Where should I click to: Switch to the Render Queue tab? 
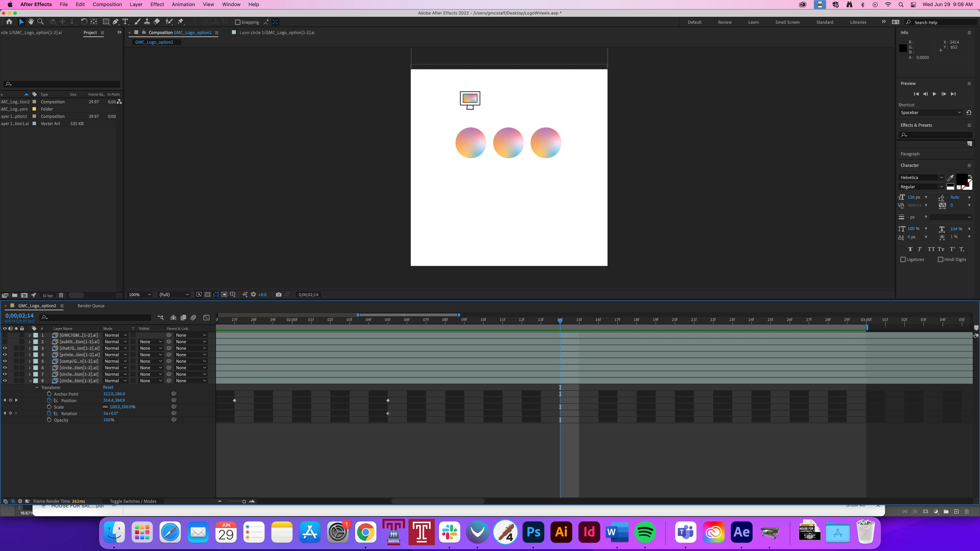(91, 306)
